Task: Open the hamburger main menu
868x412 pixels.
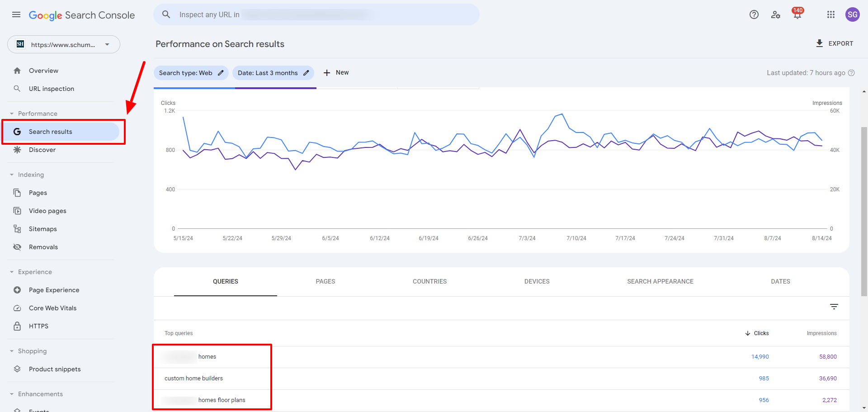Action: pos(16,14)
